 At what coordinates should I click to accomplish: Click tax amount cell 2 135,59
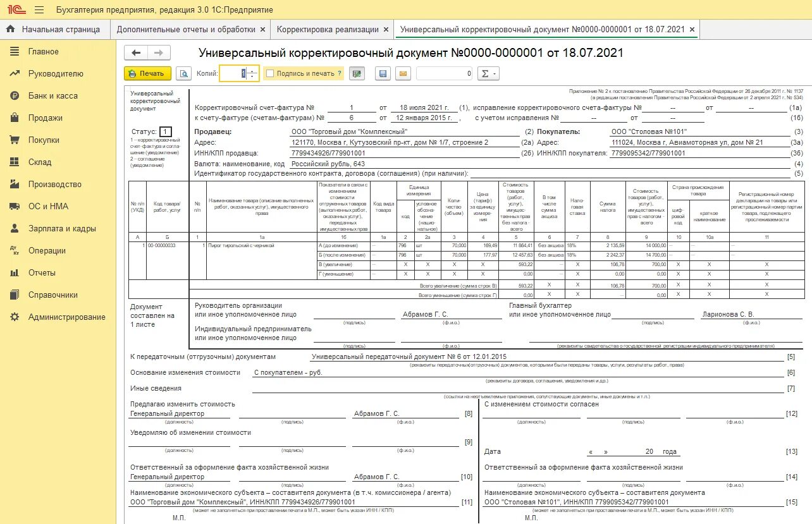click(x=608, y=245)
